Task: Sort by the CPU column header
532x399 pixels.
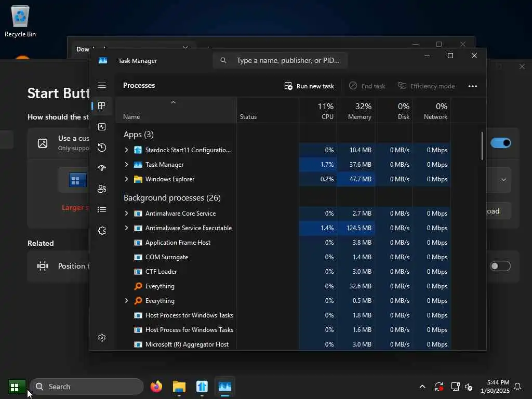Action: point(318,111)
